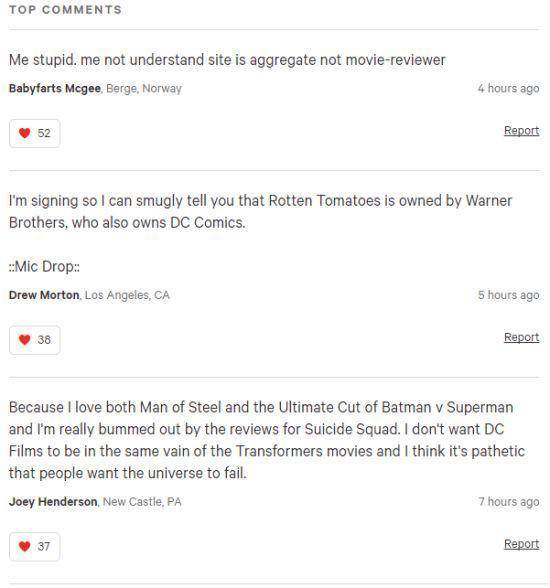This screenshot has width=550, height=588.
Task: Click the 'Me stupid' comment text
Action: (227, 60)
